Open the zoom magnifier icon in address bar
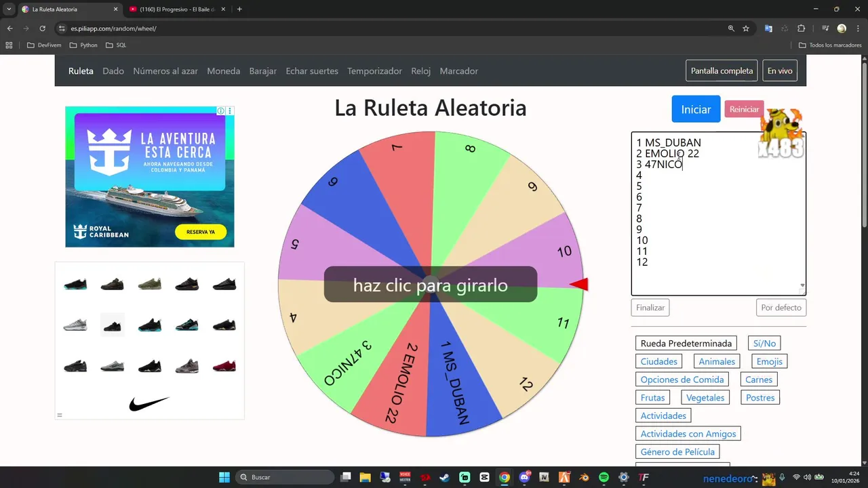 click(731, 28)
